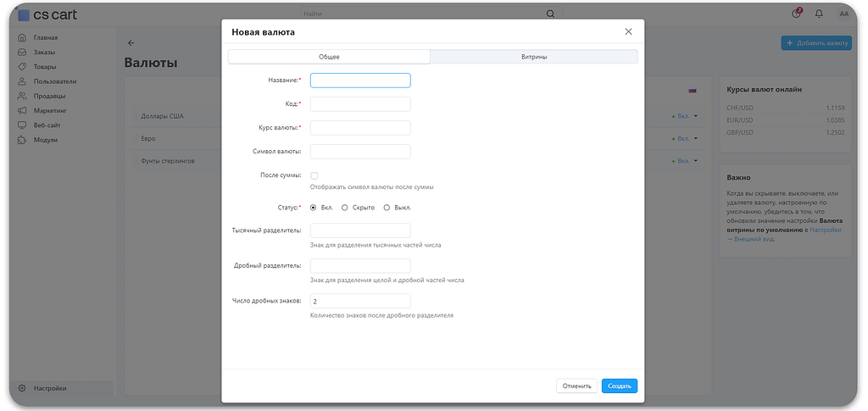The width and height of the screenshot is (868, 411).
Task: Go to Маркетинг section
Action: (x=51, y=110)
